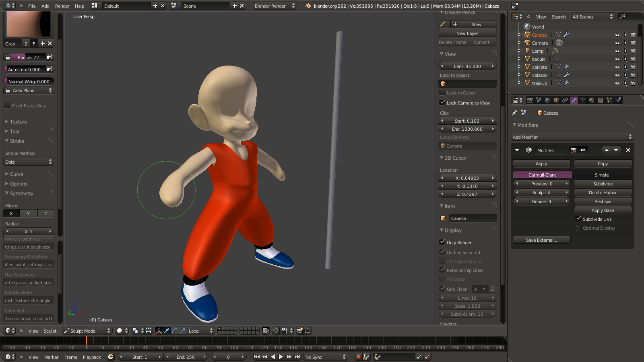Open the Material properties sphere icon

pos(592,100)
